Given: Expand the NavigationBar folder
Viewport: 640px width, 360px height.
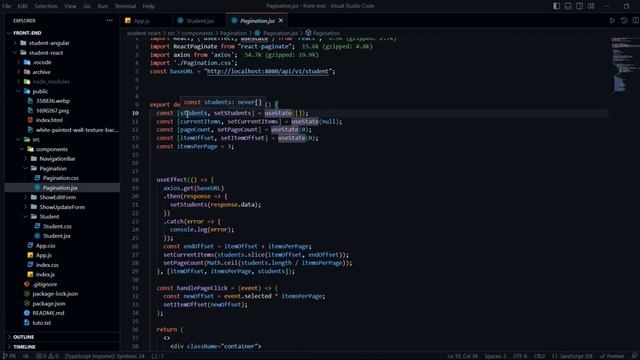Looking at the screenshot, I should [57, 159].
